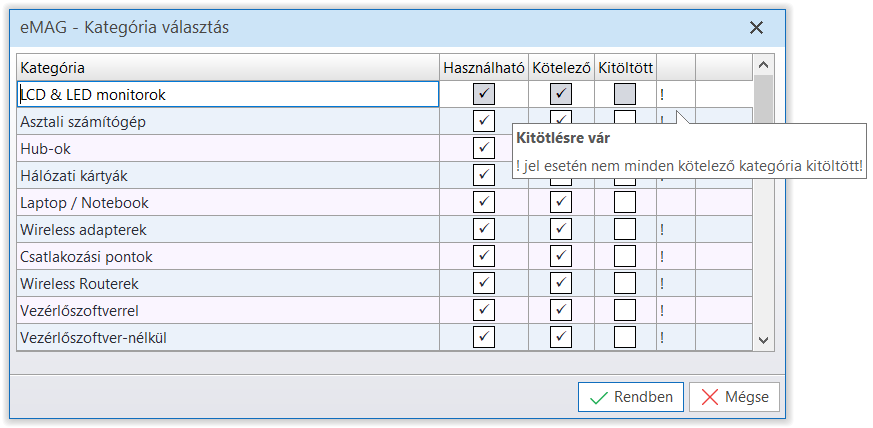
Task: Sort by Kategória column header
Action: tap(228, 67)
